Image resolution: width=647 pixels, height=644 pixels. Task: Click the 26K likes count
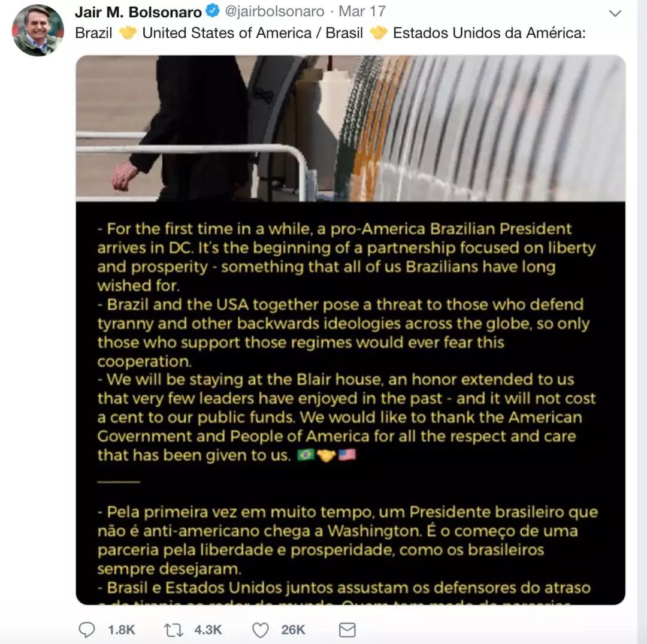[x=293, y=630]
